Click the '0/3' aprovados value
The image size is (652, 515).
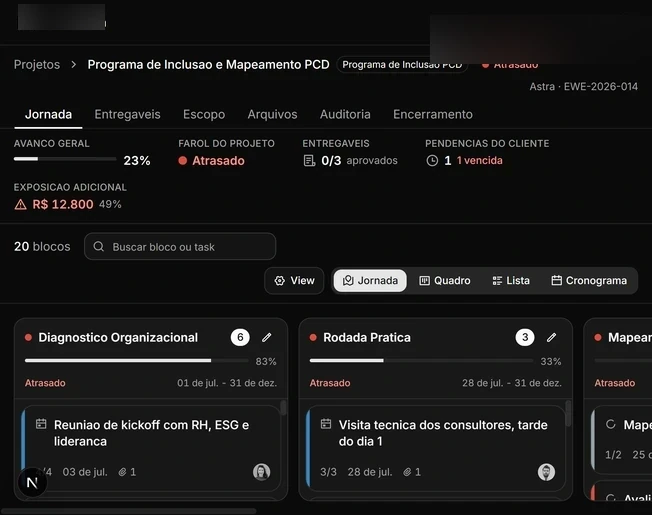(331, 160)
